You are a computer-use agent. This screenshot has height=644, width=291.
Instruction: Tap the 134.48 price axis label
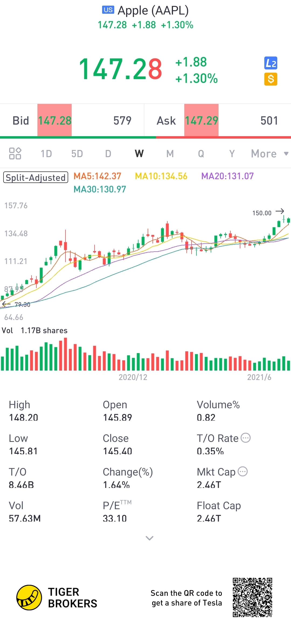(16, 233)
